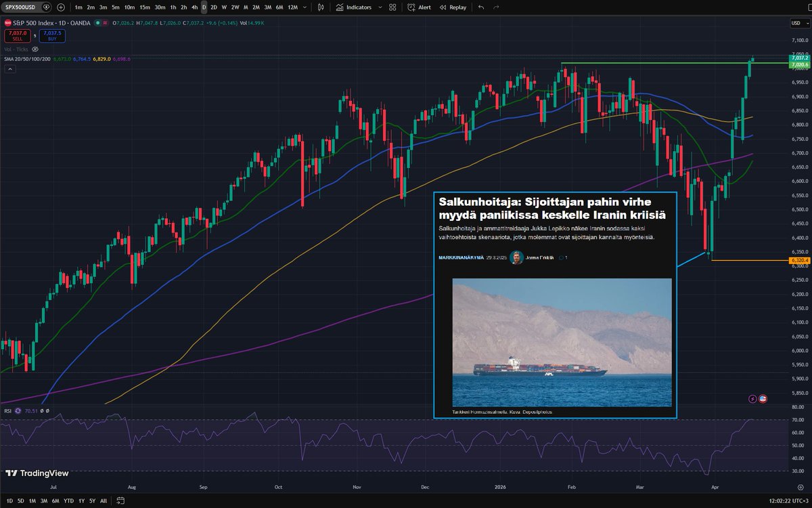Click the article author avatar
Screen dimensions: 812x508
click(516, 257)
